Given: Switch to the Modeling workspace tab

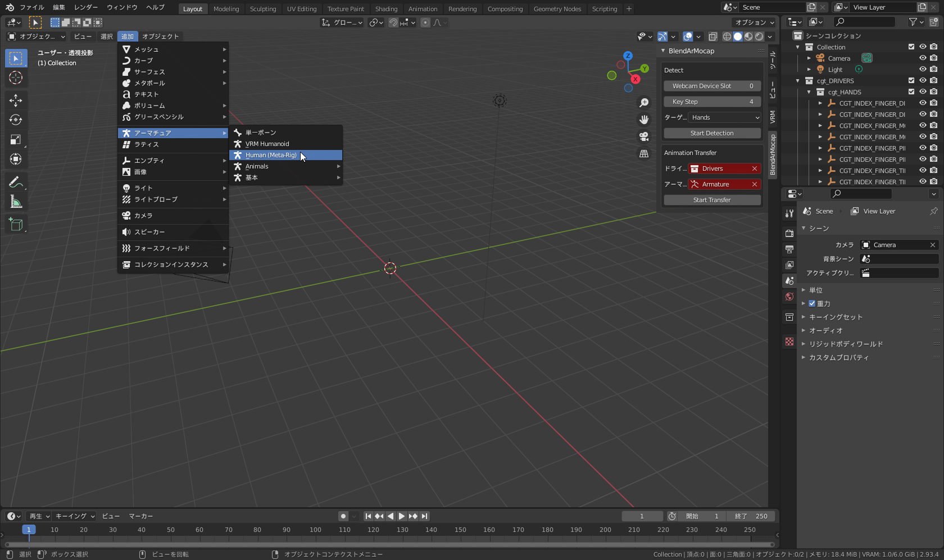Looking at the screenshot, I should click(226, 8).
